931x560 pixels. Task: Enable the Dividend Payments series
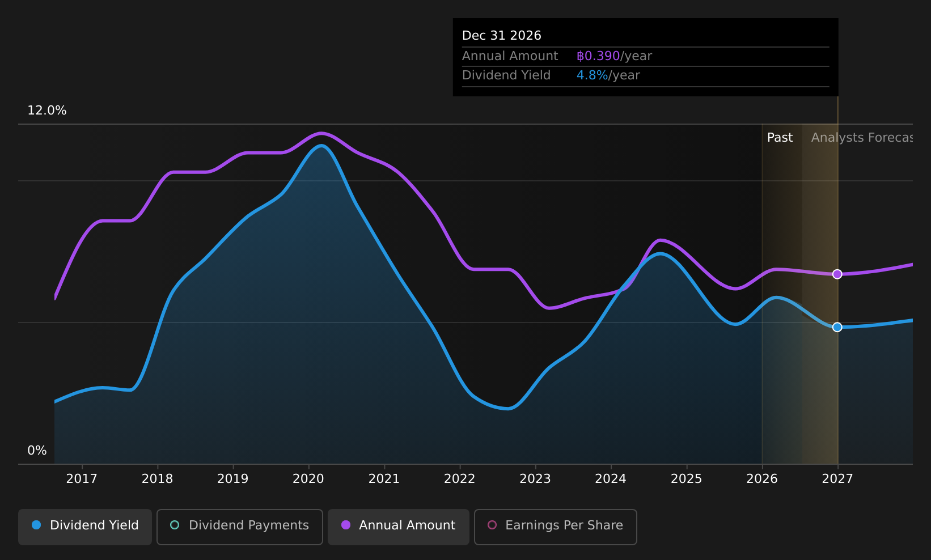coord(240,527)
